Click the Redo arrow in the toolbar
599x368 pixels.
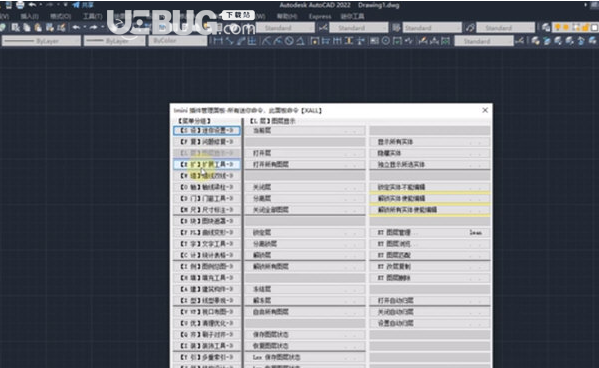94,27
